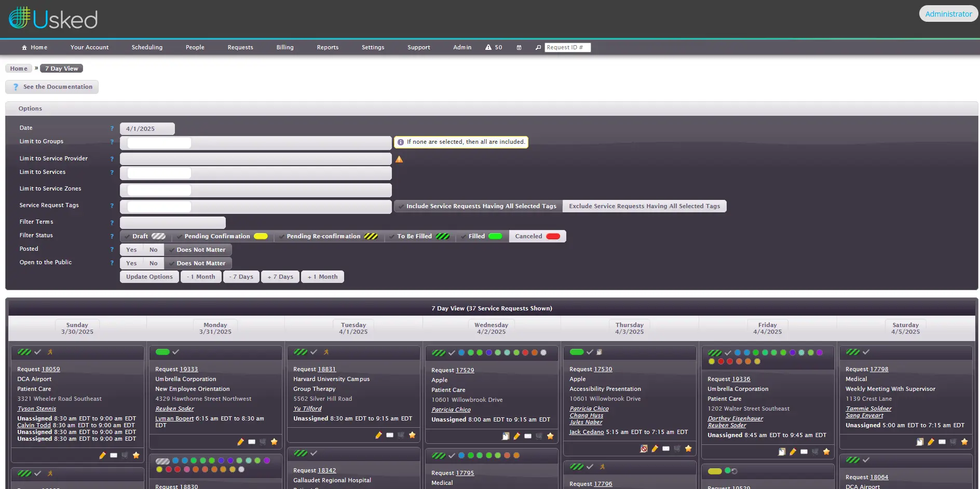Image resolution: width=980 pixels, height=489 pixels.
Task: Open the Request 19336 link
Action: click(x=741, y=379)
